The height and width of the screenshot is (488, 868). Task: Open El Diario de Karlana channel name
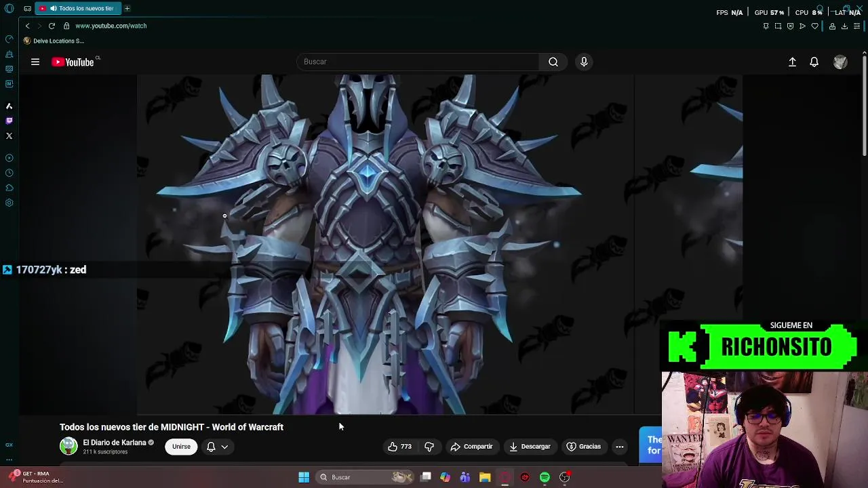[115, 443]
